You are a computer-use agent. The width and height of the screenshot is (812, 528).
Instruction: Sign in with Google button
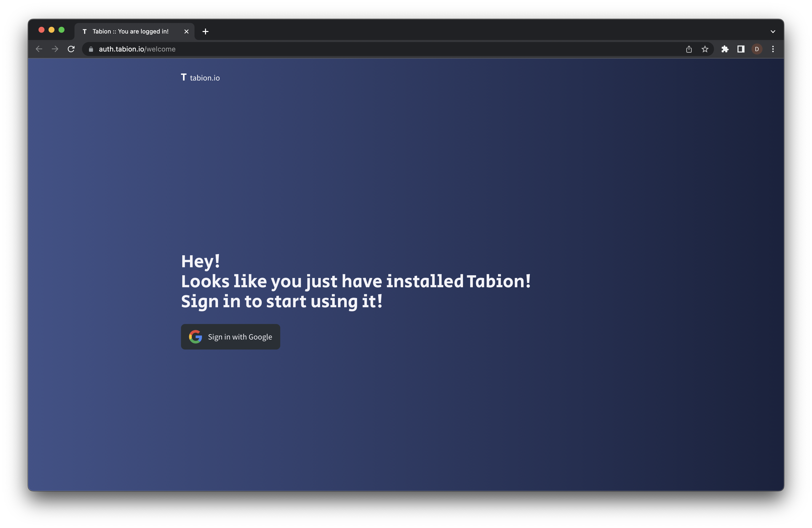(x=230, y=337)
